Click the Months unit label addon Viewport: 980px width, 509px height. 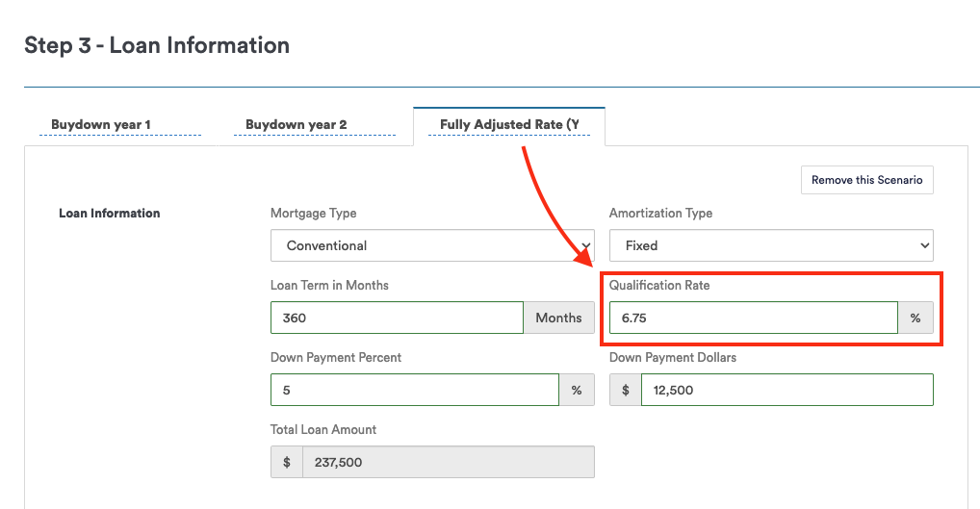pos(558,318)
